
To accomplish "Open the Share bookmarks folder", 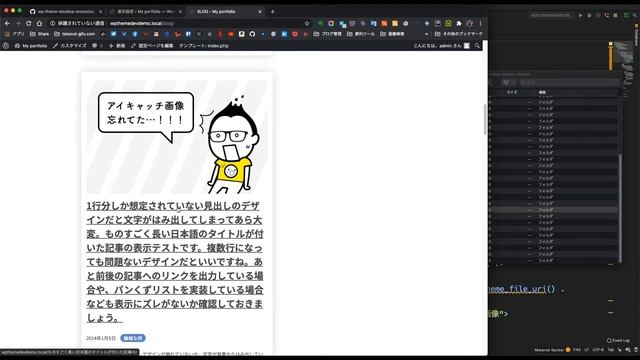I will tap(39, 34).
